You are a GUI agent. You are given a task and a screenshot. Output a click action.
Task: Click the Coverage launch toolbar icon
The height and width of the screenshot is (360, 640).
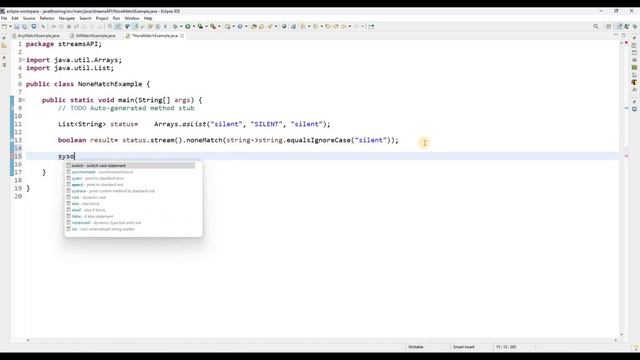[200, 27]
